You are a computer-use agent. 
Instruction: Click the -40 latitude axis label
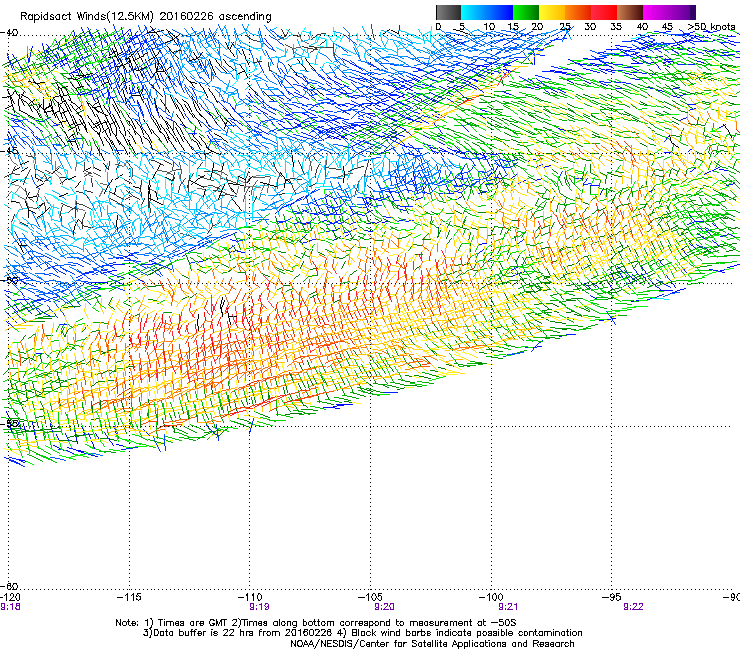(9, 33)
